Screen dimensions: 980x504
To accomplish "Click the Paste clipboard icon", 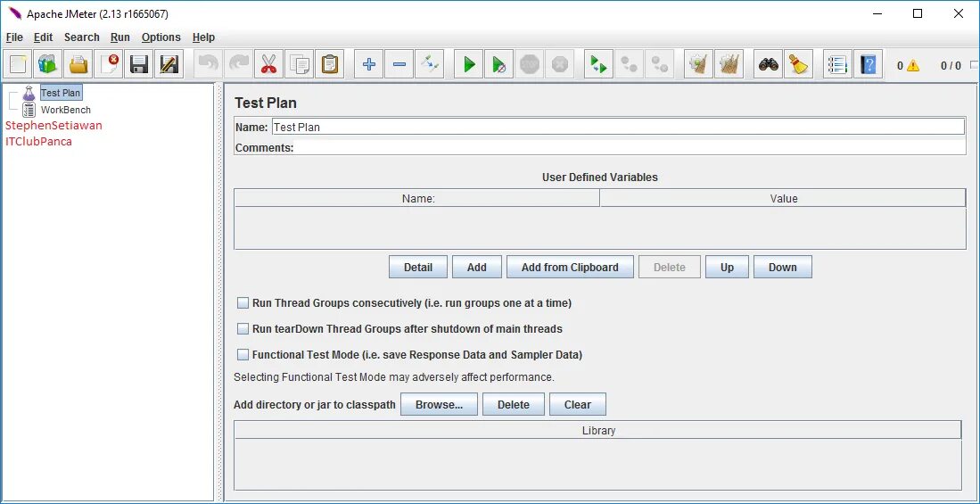I will (329, 64).
